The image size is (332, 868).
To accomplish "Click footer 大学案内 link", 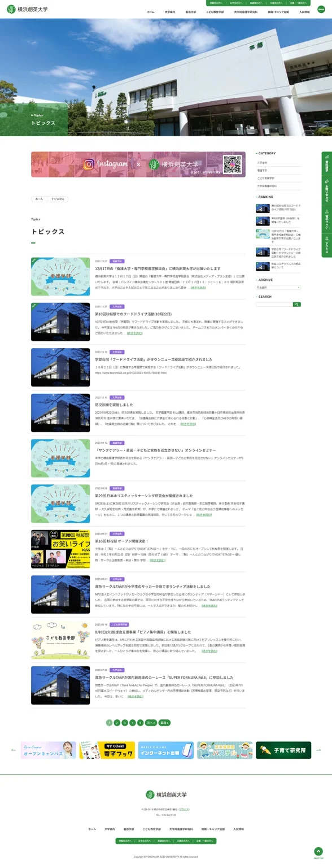I will coord(110,829).
